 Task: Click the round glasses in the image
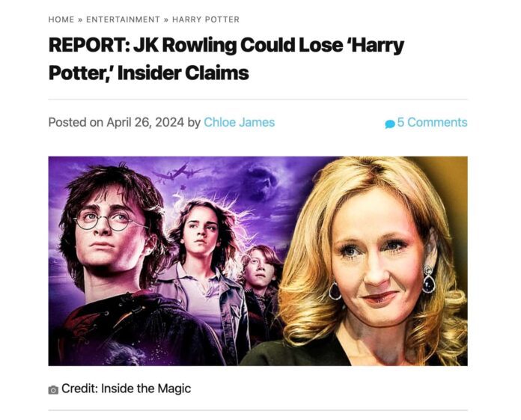click(x=109, y=219)
